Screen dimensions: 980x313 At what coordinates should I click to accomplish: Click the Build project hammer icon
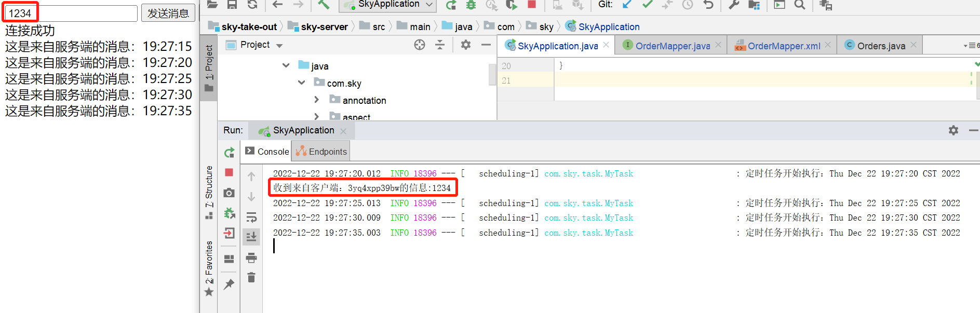coord(324,5)
